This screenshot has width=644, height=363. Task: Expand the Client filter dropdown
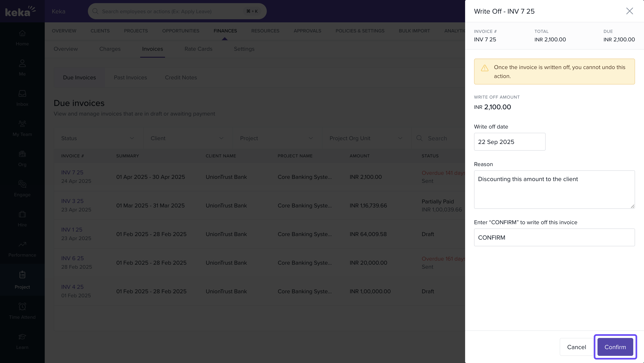pyautogui.click(x=188, y=138)
